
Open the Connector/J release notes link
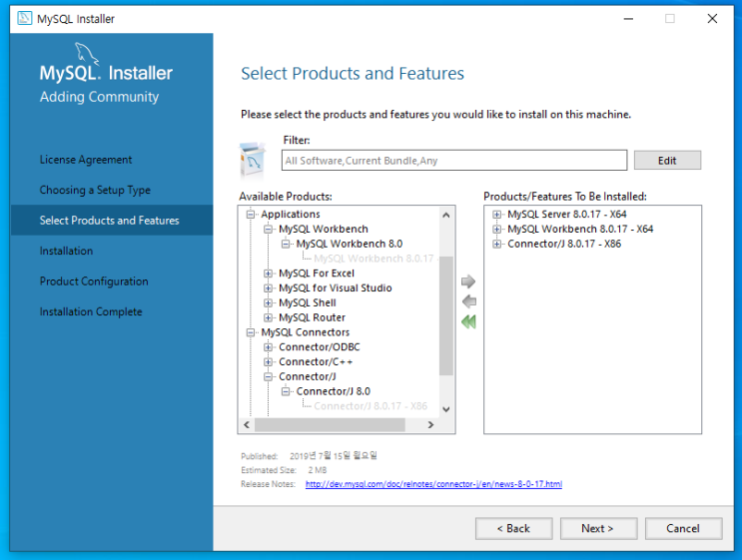point(433,484)
